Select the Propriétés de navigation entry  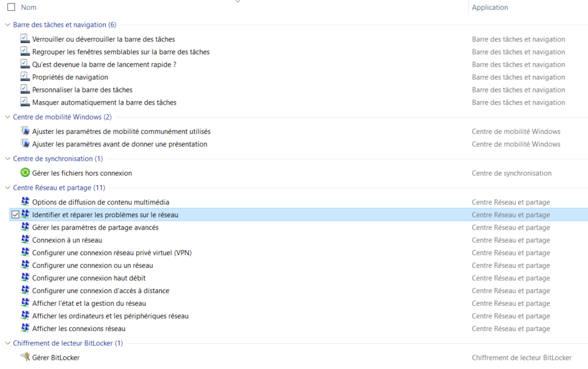tap(70, 77)
